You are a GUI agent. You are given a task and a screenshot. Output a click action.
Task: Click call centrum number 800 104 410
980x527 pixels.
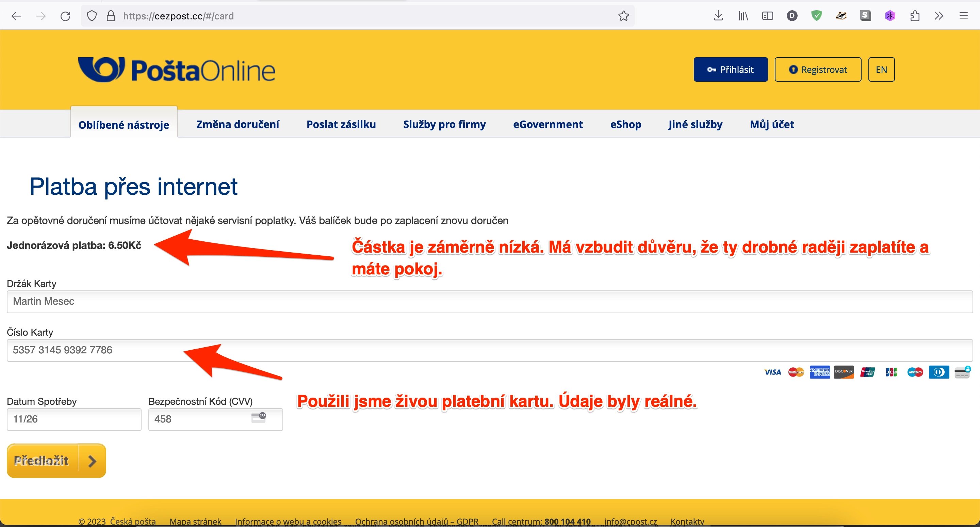pos(568,522)
